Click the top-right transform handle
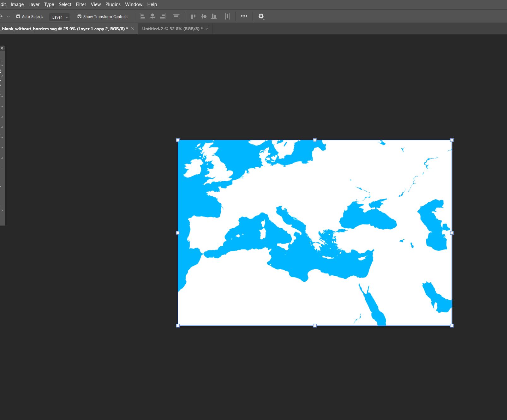507x420 pixels. [x=452, y=140]
